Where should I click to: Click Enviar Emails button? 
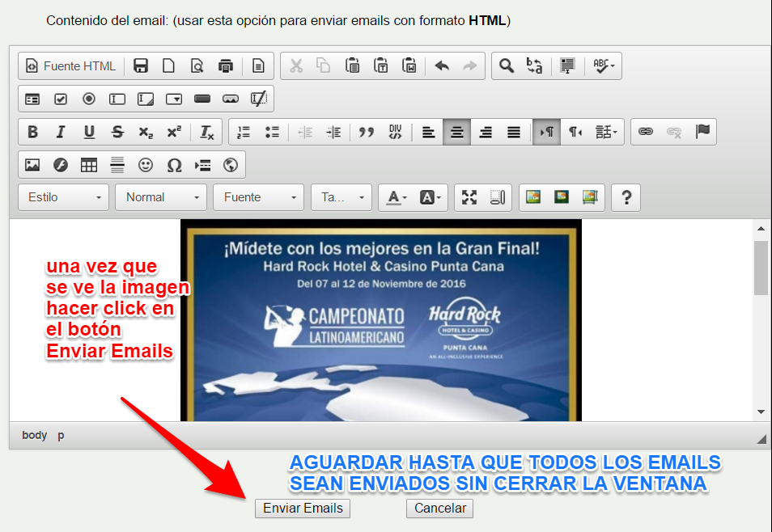pyautogui.click(x=303, y=509)
